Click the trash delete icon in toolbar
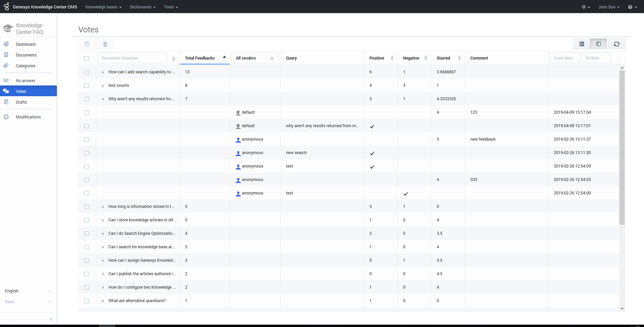The width and height of the screenshot is (644, 327). pyautogui.click(x=105, y=44)
